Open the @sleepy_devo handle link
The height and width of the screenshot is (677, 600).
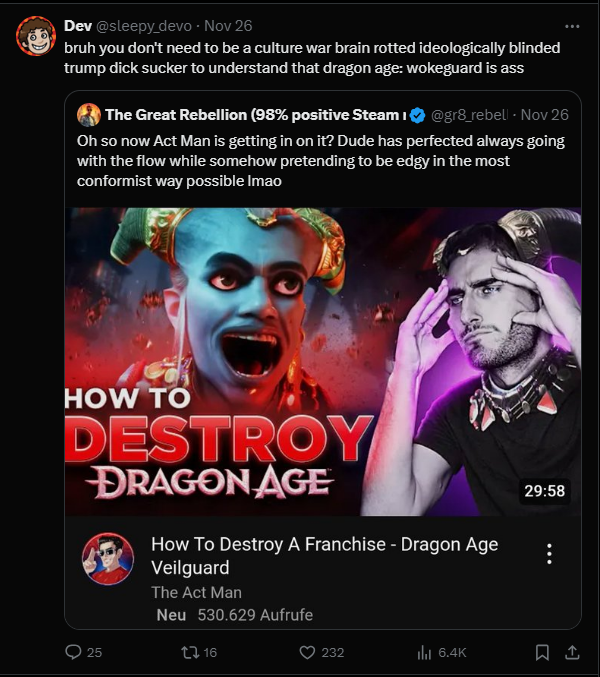144,26
